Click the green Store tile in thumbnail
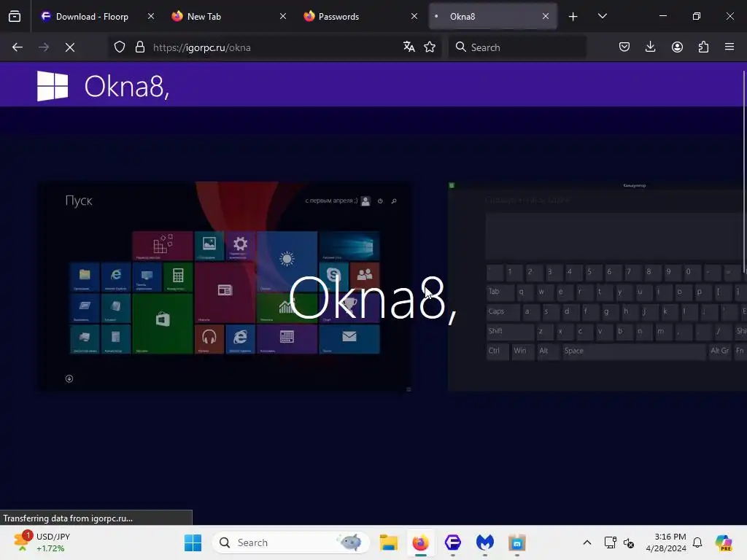This screenshot has width=747, height=560. tap(163, 323)
